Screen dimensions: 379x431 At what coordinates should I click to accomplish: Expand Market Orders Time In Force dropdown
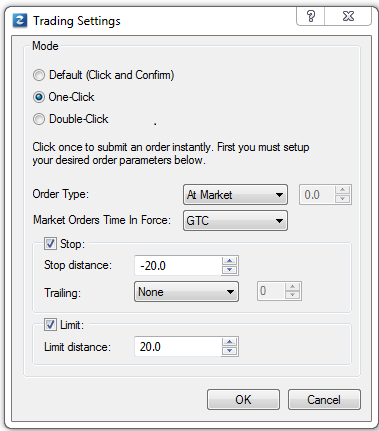pyautogui.click(x=235, y=221)
